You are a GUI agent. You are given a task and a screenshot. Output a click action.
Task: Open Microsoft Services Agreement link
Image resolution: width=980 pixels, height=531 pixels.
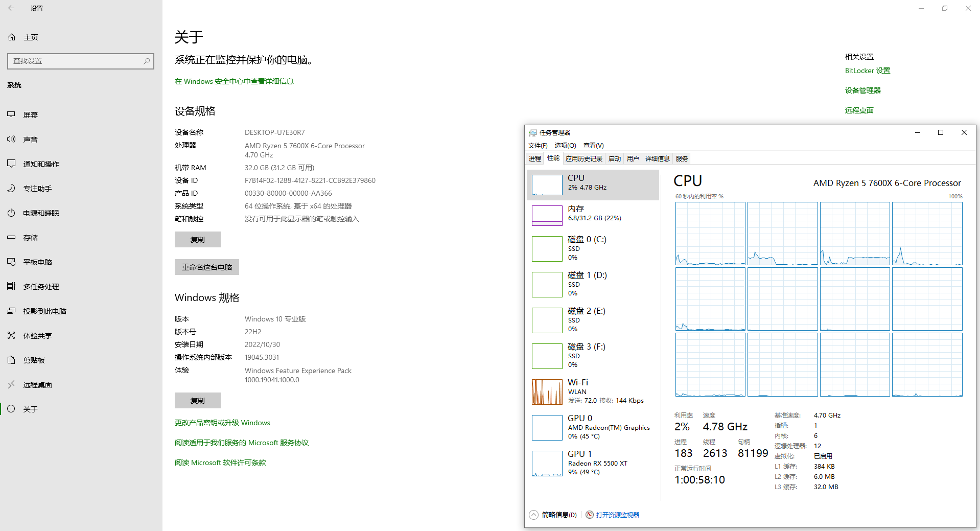click(242, 443)
